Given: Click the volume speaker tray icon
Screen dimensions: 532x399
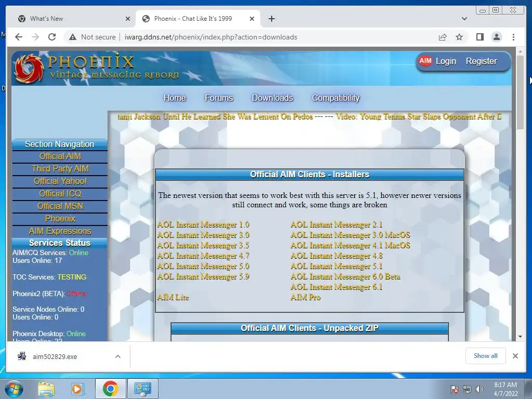Looking at the screenshot, I should 480,389.
